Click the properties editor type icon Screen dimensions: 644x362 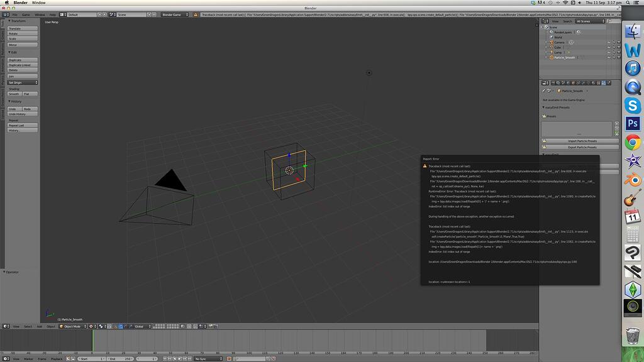click(x=545, y=83)
